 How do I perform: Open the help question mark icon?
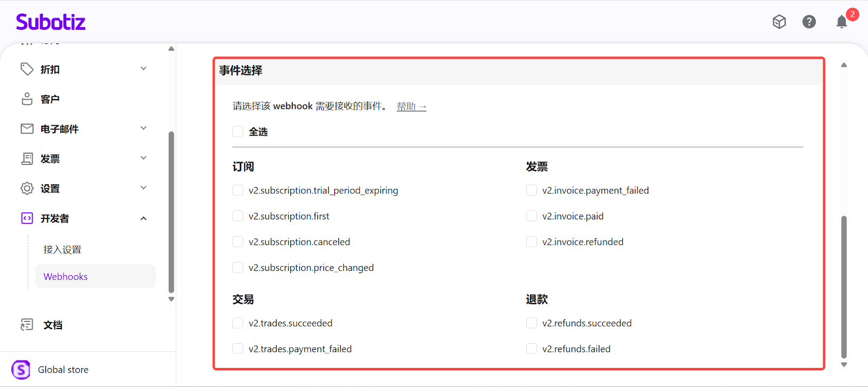pos(809,22)
